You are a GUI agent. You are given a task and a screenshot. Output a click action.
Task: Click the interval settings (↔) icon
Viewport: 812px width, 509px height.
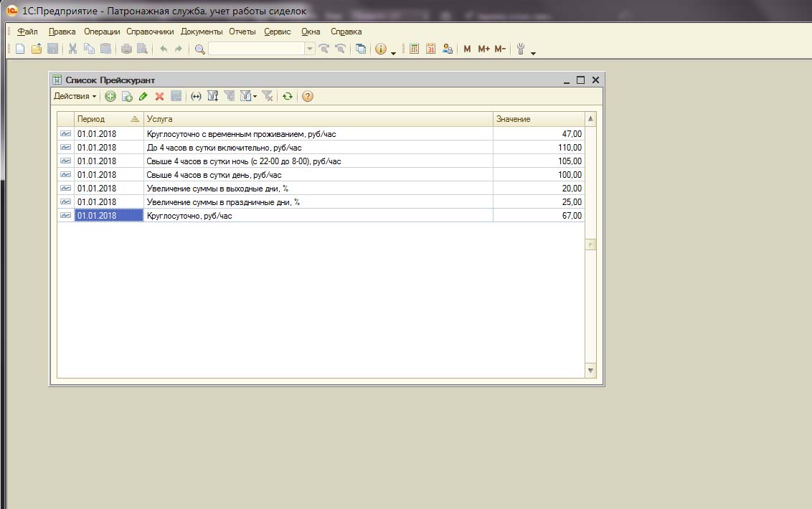tap(196, 96)
